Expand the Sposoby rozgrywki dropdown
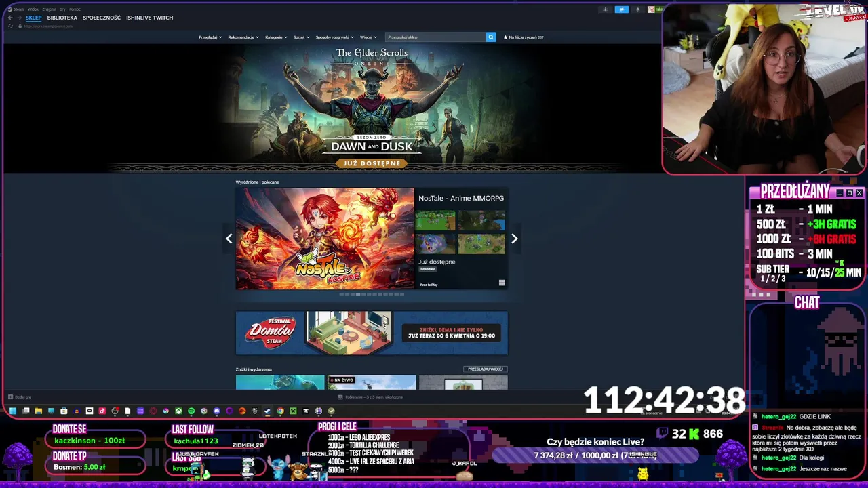The image size is (868, 488). coord(334,37)
